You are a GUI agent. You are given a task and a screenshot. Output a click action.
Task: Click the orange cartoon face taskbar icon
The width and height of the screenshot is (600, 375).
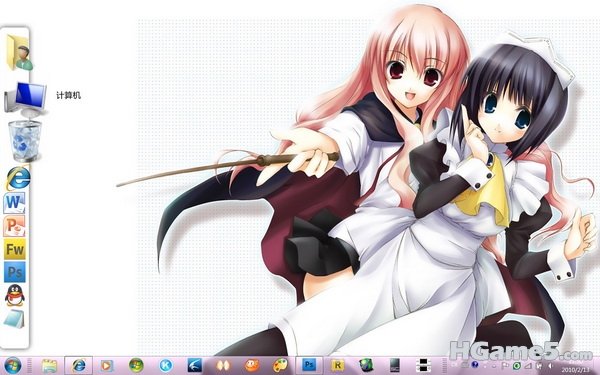[x=252, y=365]
